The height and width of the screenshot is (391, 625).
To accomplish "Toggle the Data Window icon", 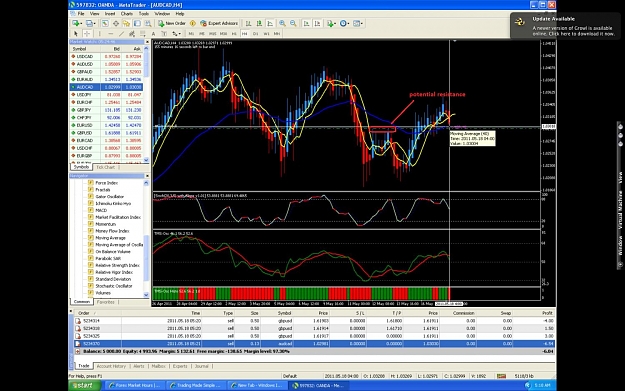I will pos(116,24).
